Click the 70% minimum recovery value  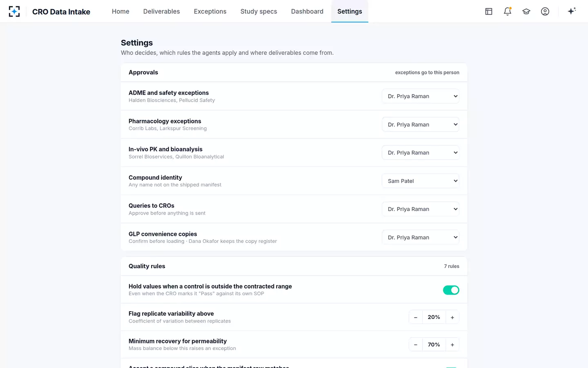click(x=434, y=345)
